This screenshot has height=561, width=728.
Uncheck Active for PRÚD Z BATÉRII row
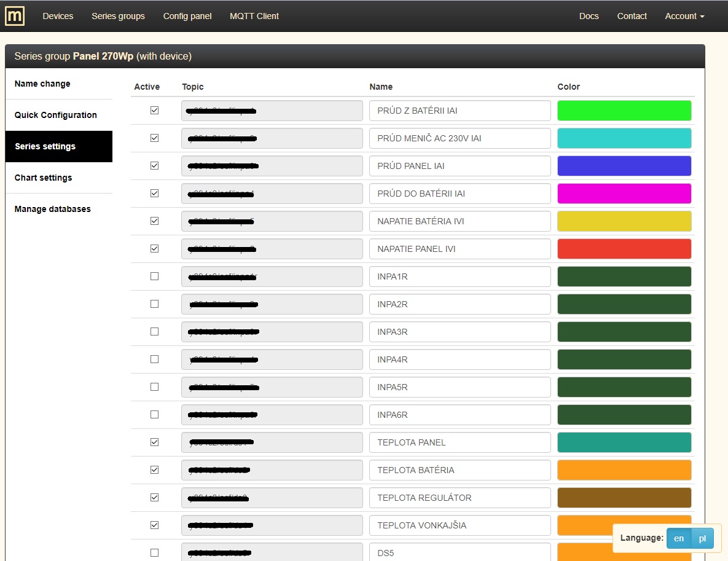click(x=154, y=111)
